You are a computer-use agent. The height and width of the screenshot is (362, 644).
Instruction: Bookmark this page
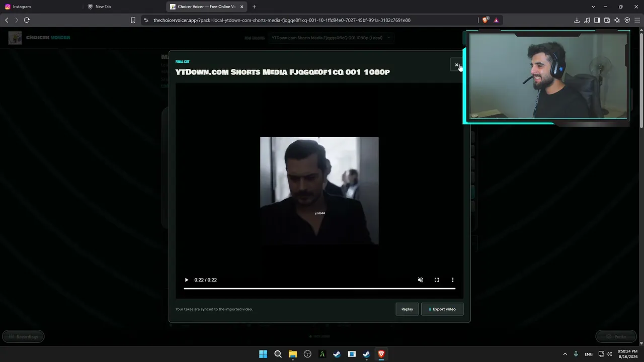[x=133, y=20]
